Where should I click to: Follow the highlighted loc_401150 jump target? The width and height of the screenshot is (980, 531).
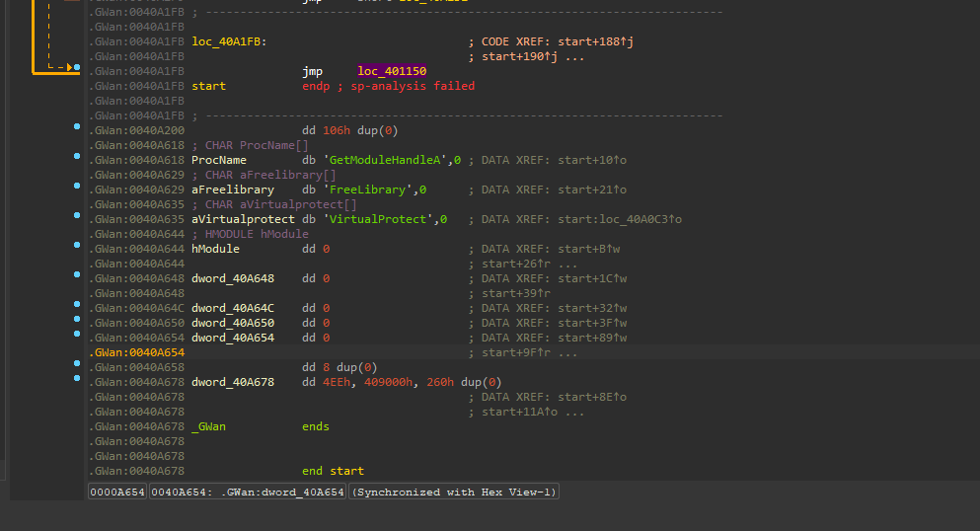(x=392, y=71)
